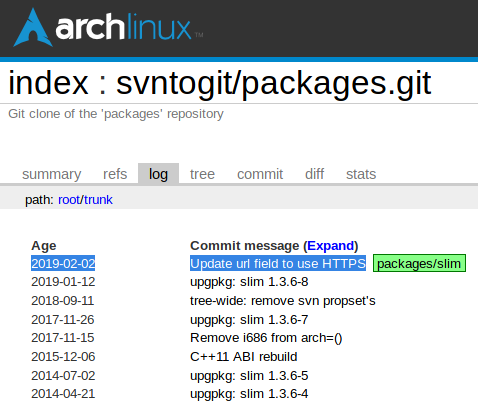Screen dimensions: 478x406
Task: Open 'Update url field to use HTTPS' commit
Action: (x=278, y=263)
